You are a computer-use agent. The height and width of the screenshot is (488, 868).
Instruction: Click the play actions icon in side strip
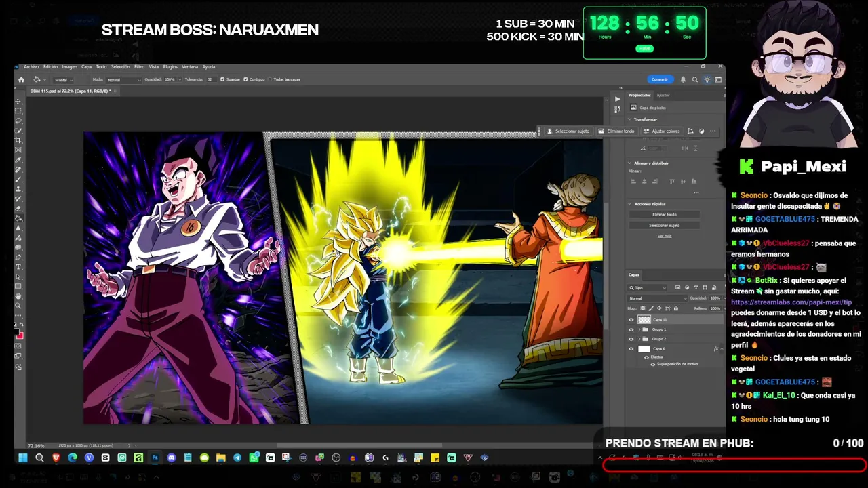click(617, 99)
